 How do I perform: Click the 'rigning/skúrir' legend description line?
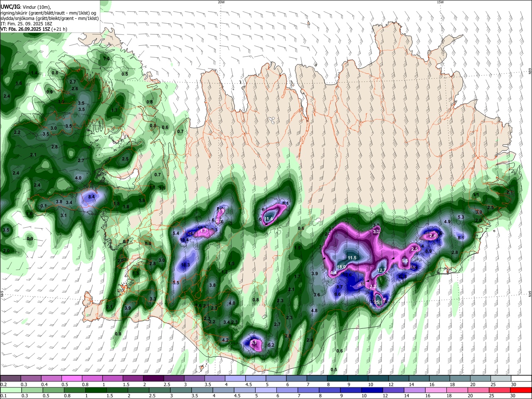point(47,12)
